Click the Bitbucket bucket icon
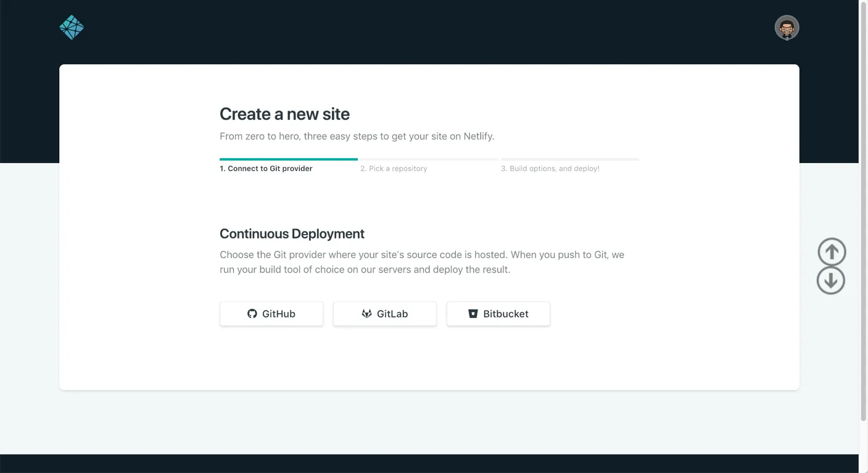 point(473,314)
